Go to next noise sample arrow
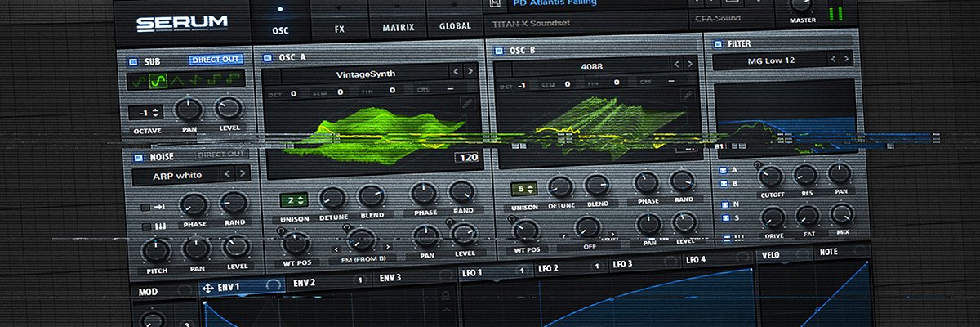The height and width of the screenshot is (327, 980). click(243, 172)
